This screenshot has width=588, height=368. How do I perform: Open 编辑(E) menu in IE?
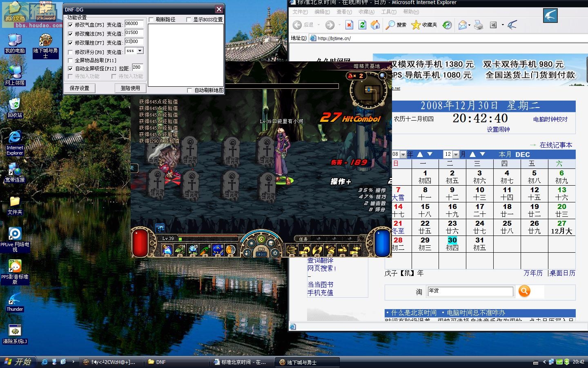(x=322, y=12)
